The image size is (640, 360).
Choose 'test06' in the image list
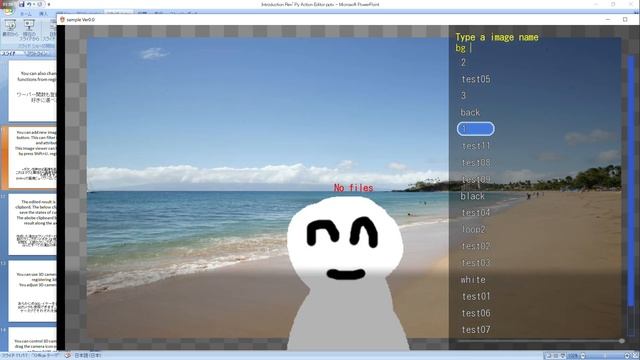coord(476,313)
